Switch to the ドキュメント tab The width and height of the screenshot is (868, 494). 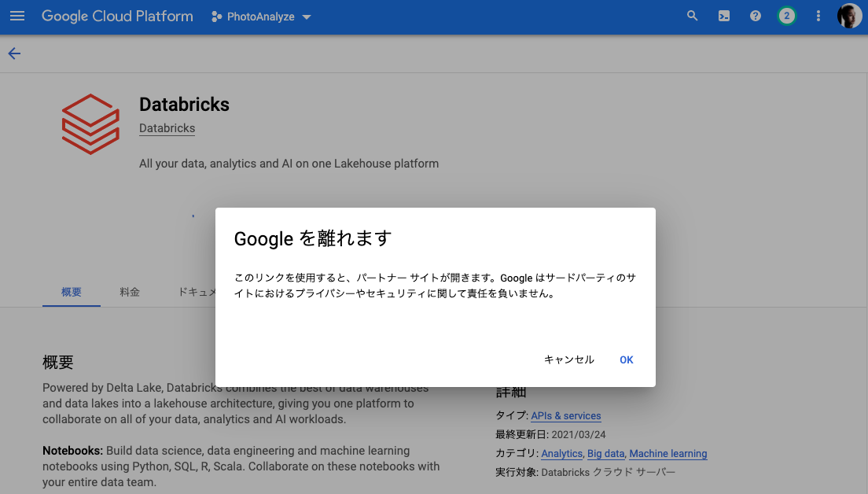tap(197, 292)
